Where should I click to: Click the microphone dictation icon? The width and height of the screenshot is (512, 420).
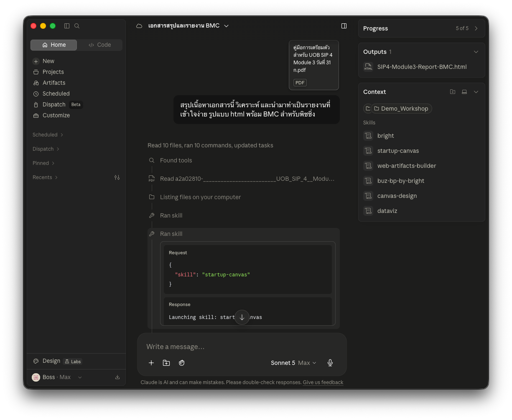pyautogui.click(x=330, y=363)
